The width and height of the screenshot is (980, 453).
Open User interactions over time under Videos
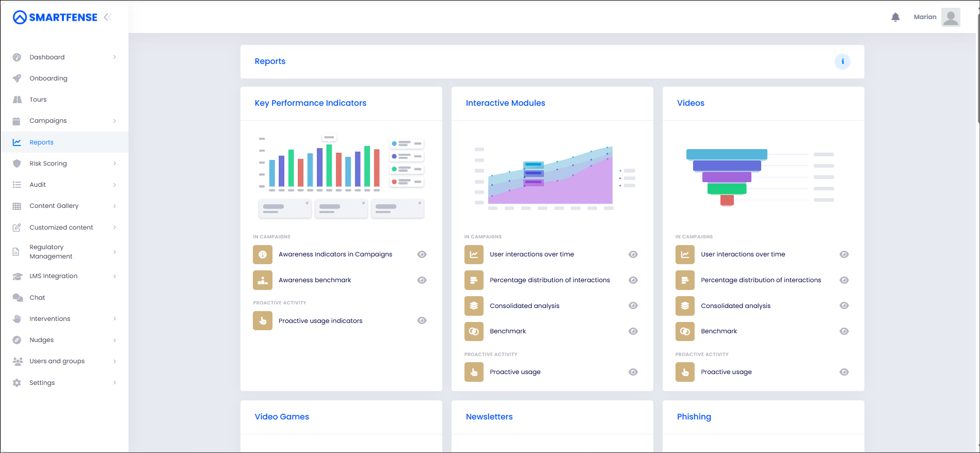click(x=743, y=254)
